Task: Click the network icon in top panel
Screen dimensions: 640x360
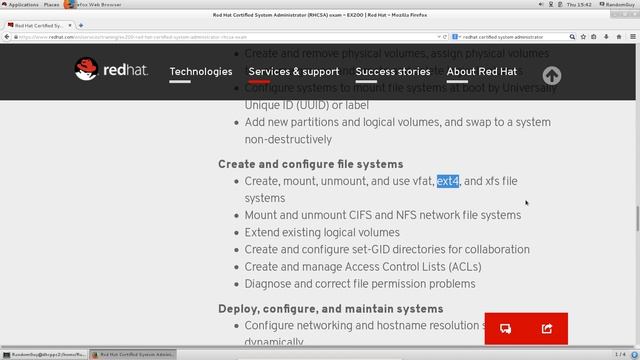Action: tap(551, 4)
